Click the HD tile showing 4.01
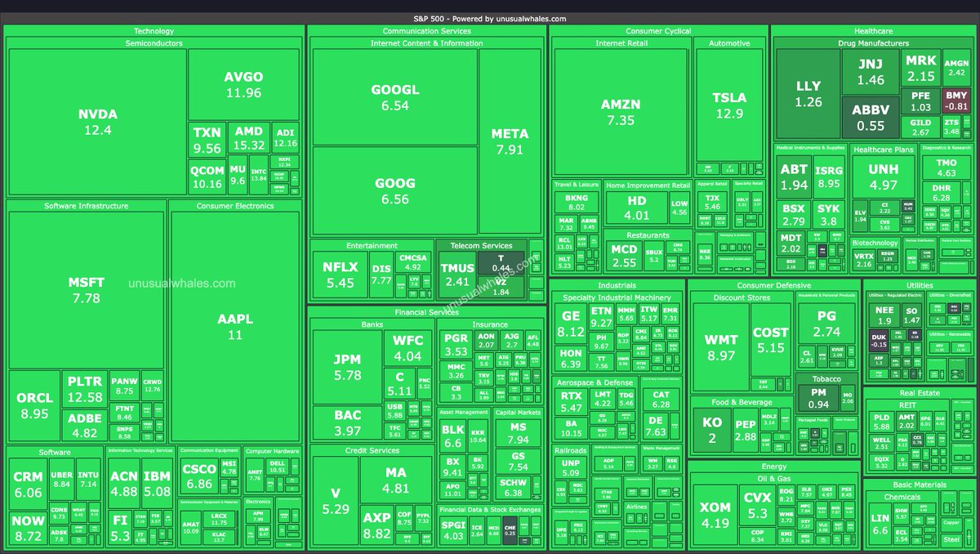This screenshot has height=554, width=980. pos(637,209)
